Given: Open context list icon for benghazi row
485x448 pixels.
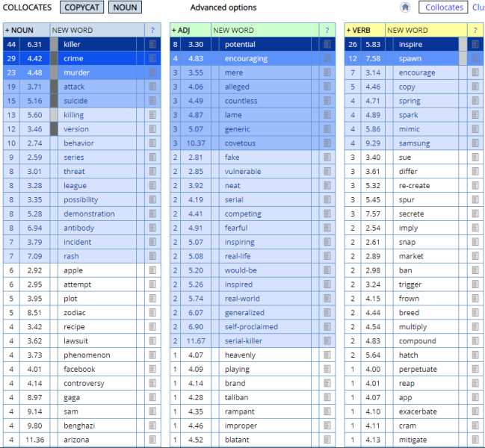Looking at the screenshot, I should [152, 426].
